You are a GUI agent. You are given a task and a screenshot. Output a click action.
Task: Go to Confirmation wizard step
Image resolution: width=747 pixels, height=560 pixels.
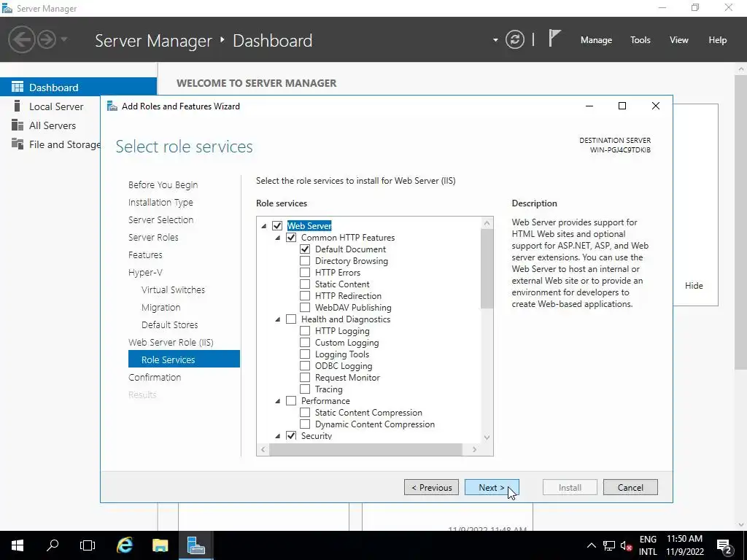tap(155, 377)
